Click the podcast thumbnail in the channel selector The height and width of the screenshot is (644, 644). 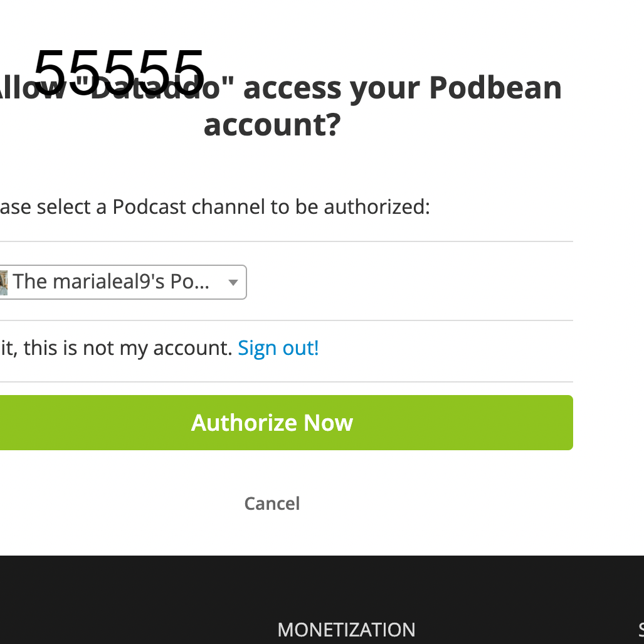click(x=3, y=282)
